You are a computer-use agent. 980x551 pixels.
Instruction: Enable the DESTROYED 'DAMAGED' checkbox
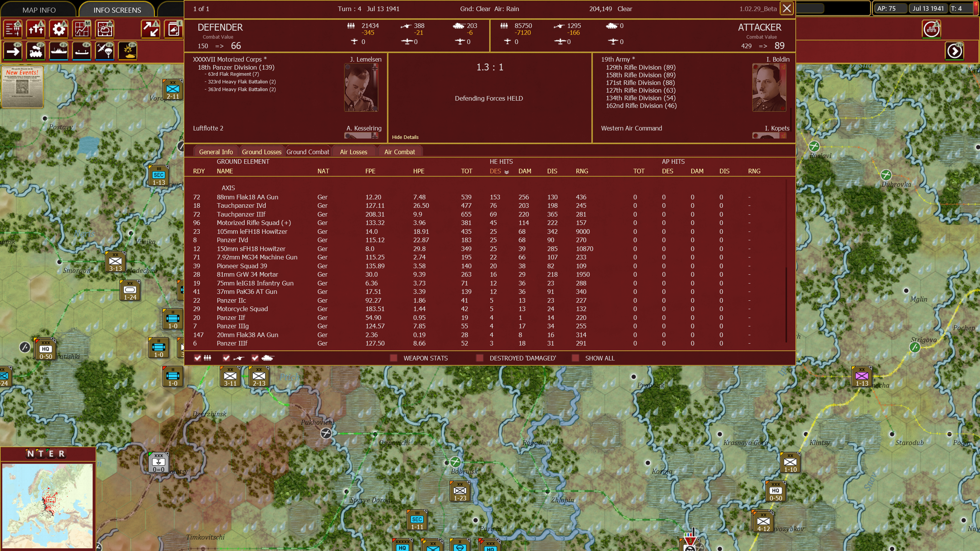(480, 358)
